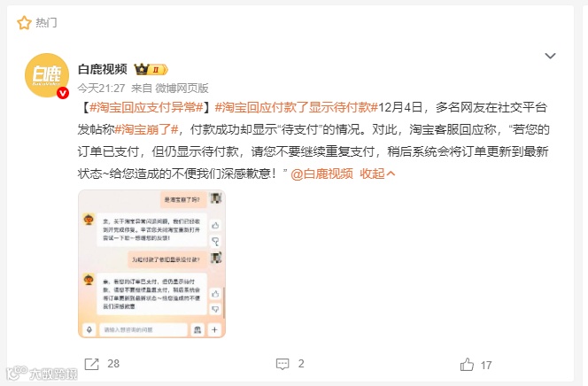Click the microphone icon in chat screenshot
Viewport: 588px width, 386px height.
click(89, 330)
